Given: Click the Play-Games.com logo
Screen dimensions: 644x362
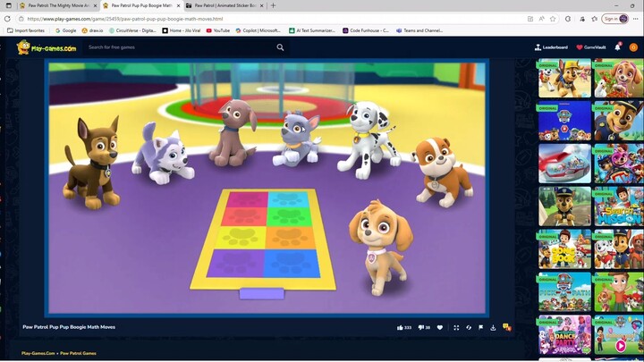Looking at the screenshot, I should pyautogui.click(x=47, y=47).
